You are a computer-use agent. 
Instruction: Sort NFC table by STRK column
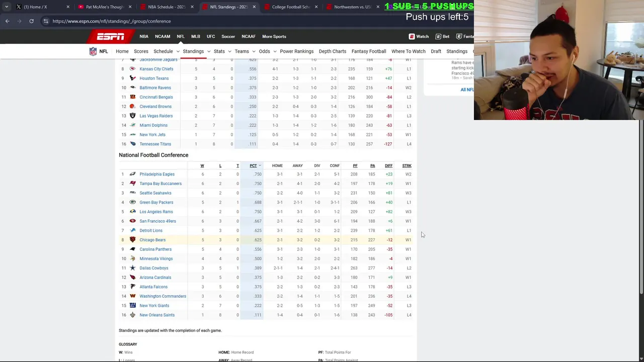[407, 166]
